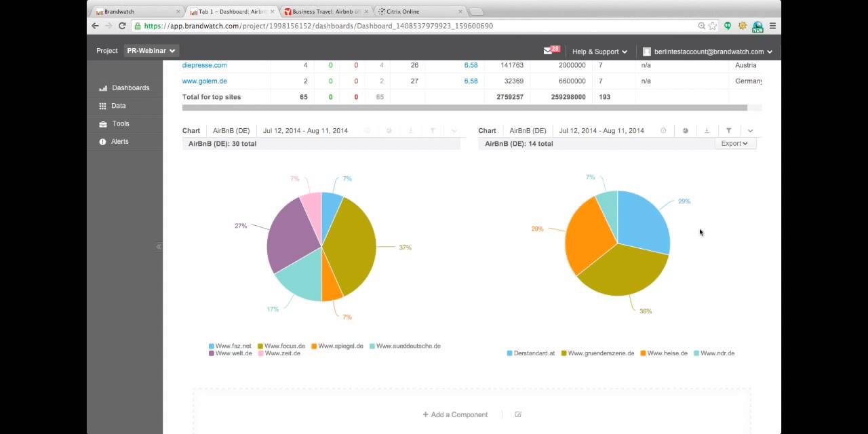Click the zoom magnifier icon in address bar
The width and height of the screenshot is (868, 434).
coord(702,26)
